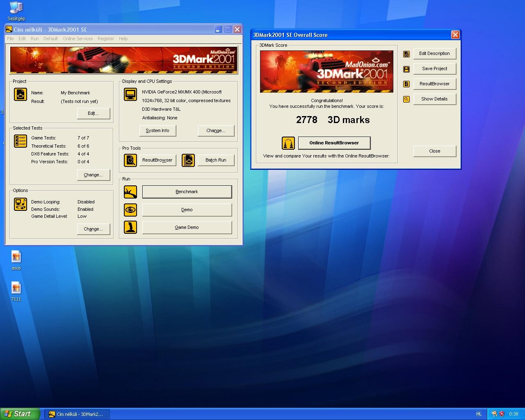This screenshot has width=525, height=420.
Task: Open the Sajátgép desktop icon
Action: [16, 11]
